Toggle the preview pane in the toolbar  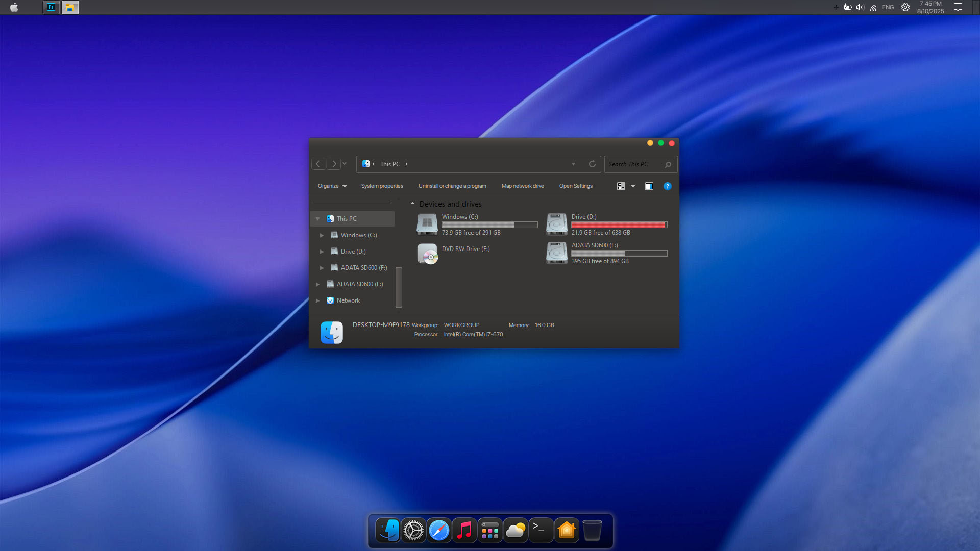(649, 186)
